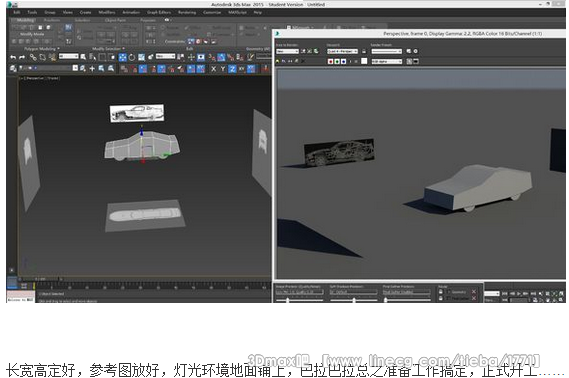Image resolution: width=569 pixels, height=378 pixels.
Task: Restrict movement to X axis
Action: 213,69
